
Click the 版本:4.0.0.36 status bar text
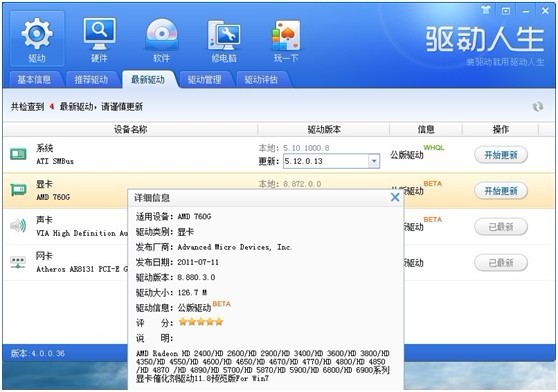(x=37, y=353)
